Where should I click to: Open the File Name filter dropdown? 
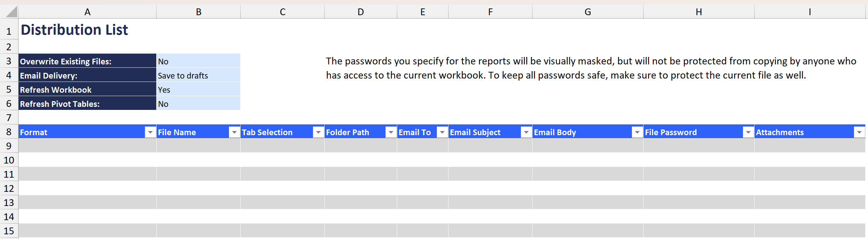pos(234,132)
